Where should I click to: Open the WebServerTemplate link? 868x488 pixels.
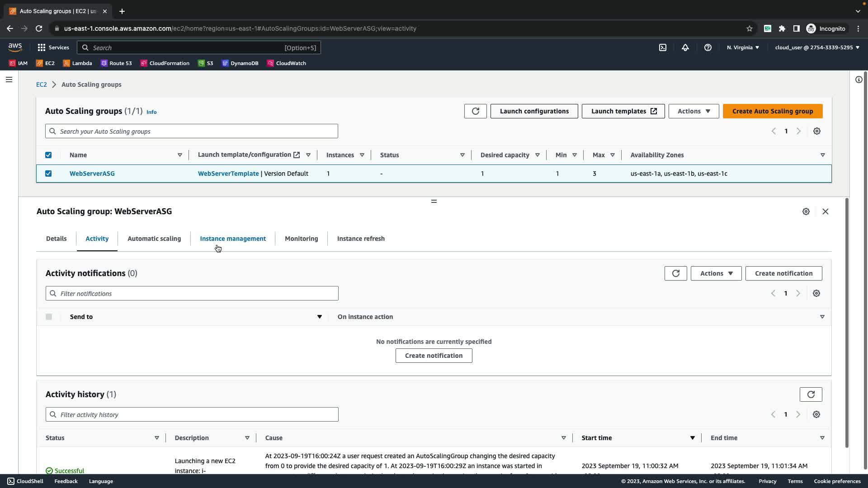tap(228, 174)
